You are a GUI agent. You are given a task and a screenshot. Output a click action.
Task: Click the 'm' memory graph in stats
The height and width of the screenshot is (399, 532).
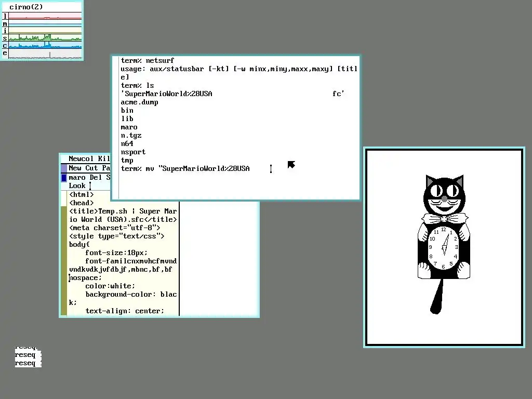pyautogui.click(x=45, y=23)
